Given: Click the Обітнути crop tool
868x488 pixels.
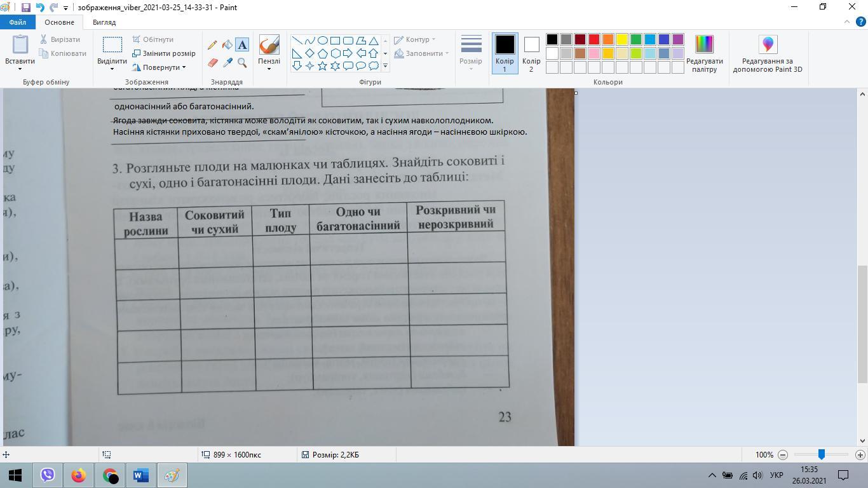Looking at the screenshot, I should pyautogui.click(x=153, y=39).
